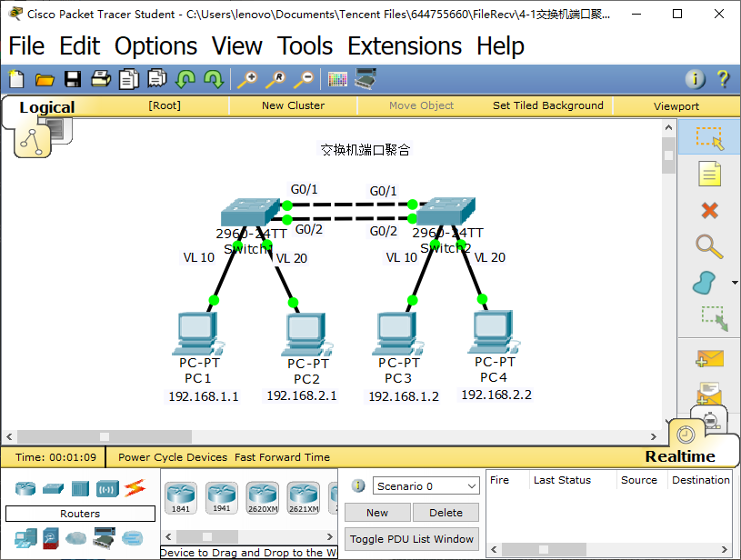
Task: Click the New Cluster button
Action: pyautogui.click(x=293, y=105)
